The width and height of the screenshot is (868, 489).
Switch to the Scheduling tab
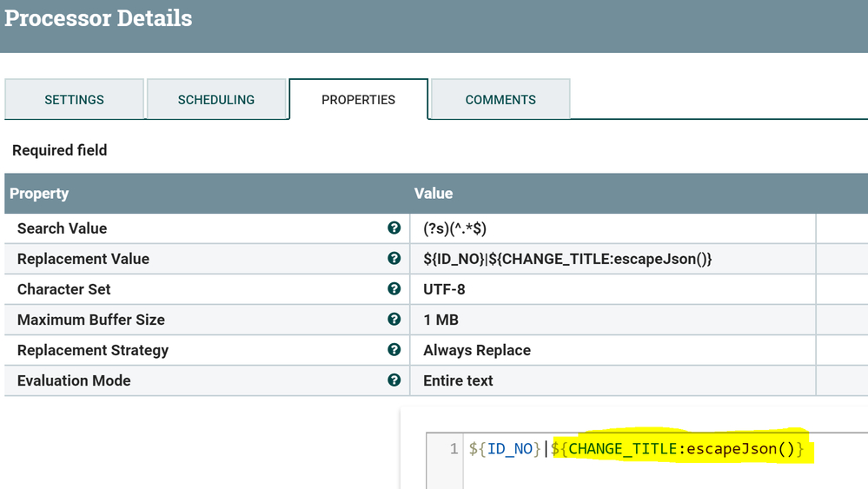pos(216,100)
